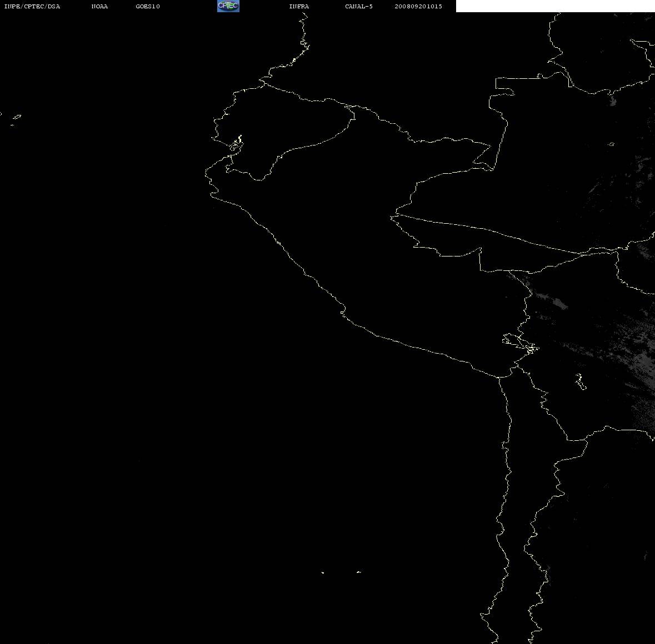
Task: Click the CPTEC logo in header
Action: coord(228,6)
